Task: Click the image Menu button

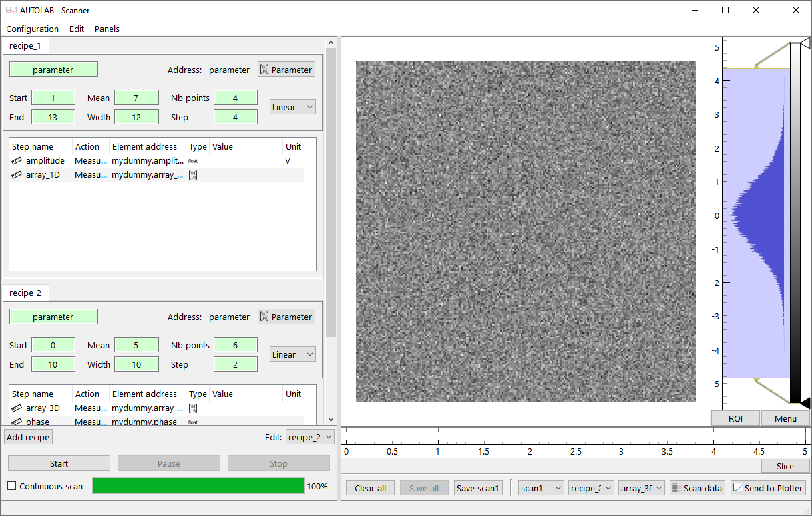Action: pos(785,418)
